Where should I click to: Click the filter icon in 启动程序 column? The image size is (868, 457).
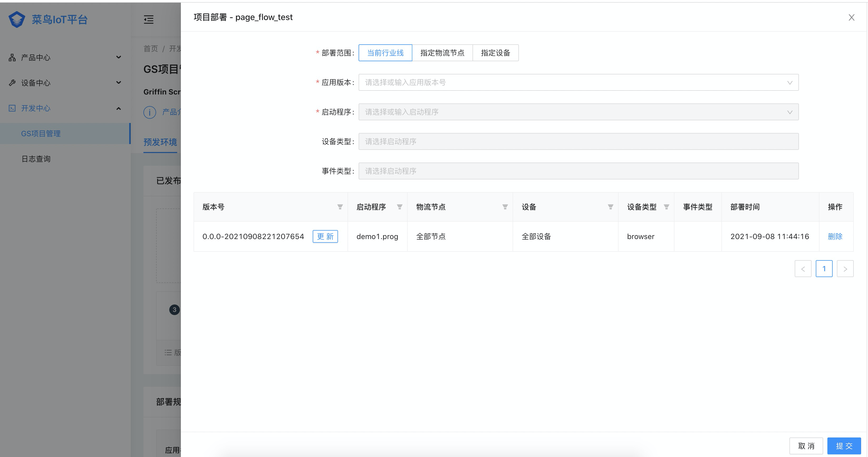tap(400, 207)
